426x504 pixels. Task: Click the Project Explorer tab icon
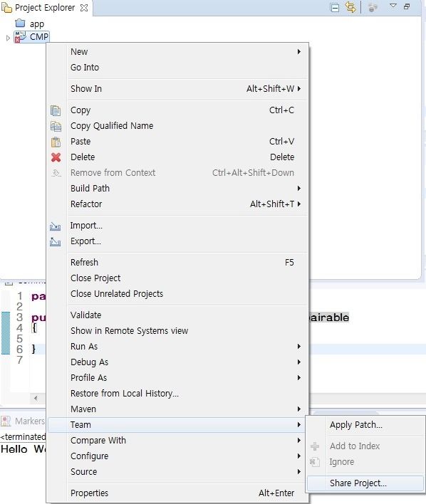click(6, 8)
